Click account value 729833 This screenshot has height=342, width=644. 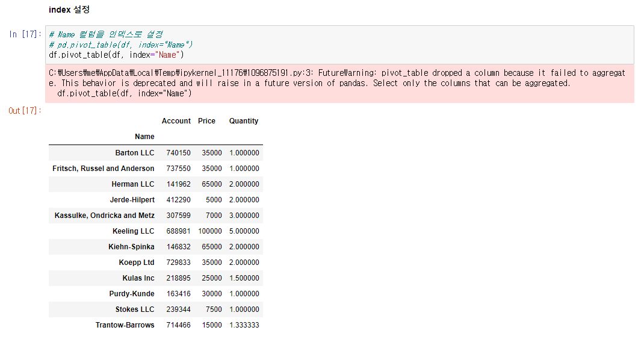pyautogui.click(x=178, y=262)
